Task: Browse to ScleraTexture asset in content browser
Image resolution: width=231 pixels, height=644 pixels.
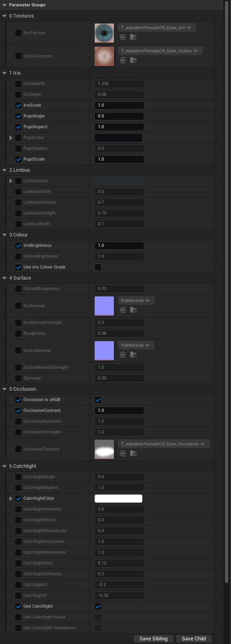Action: coord(133,60)
